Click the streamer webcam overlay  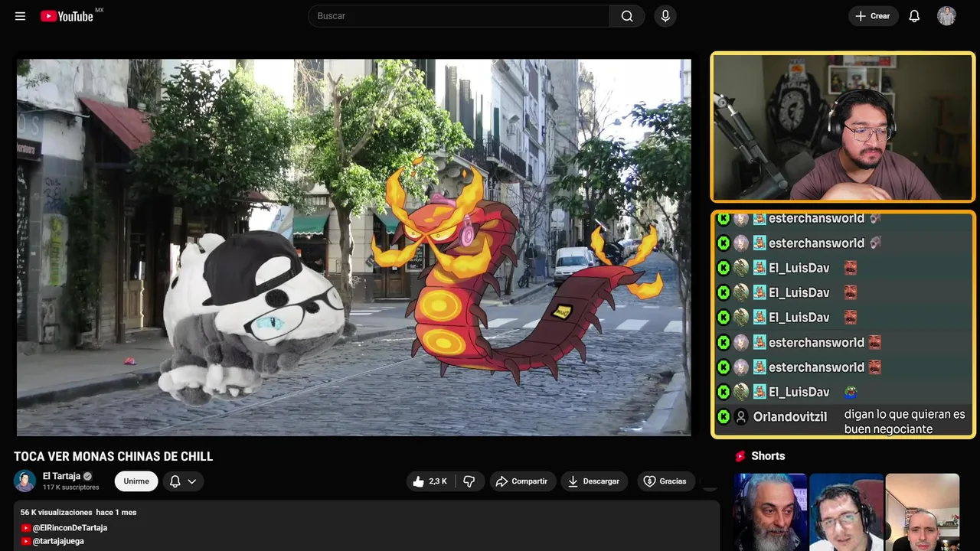pyautogui.click(x=843, y=127)
